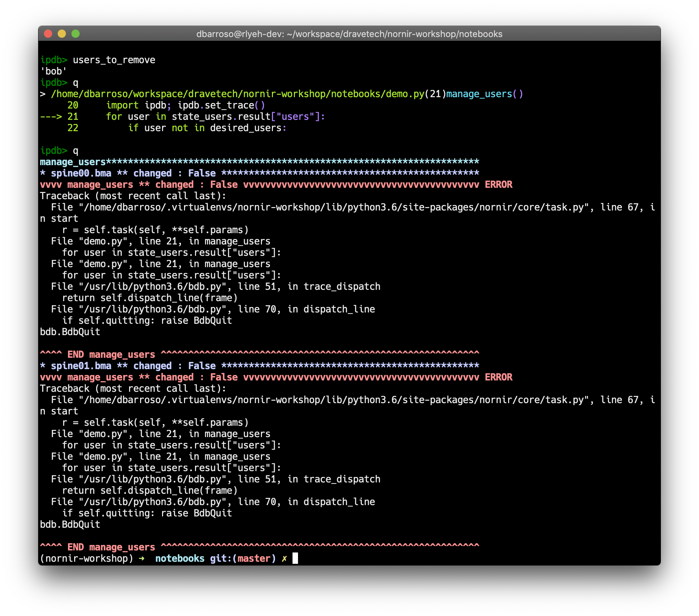Click '^^^^ END manage_users' line above spine01.bma

[260, 354]
